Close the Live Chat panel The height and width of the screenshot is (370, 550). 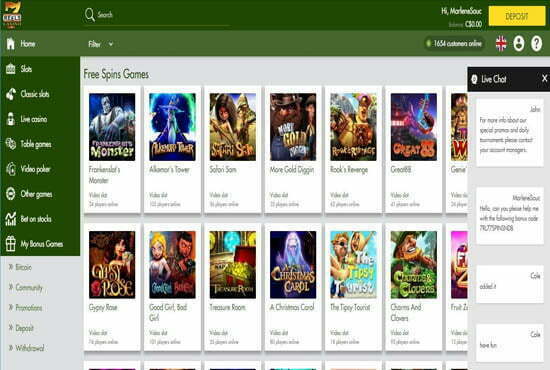[x=544, y=79]
